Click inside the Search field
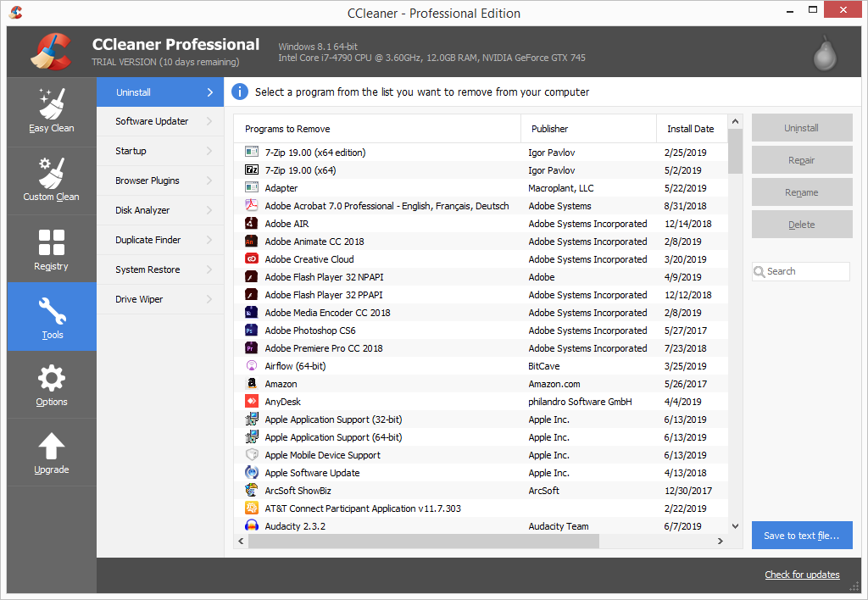The height and width of the screenshot is (600, 868). (800, 271)
